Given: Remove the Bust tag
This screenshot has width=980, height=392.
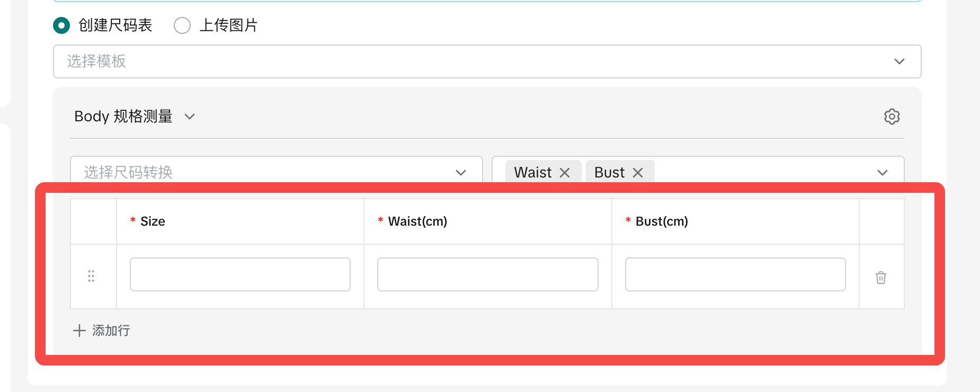Looking at the screenshot, I should [x=638, y=173].
